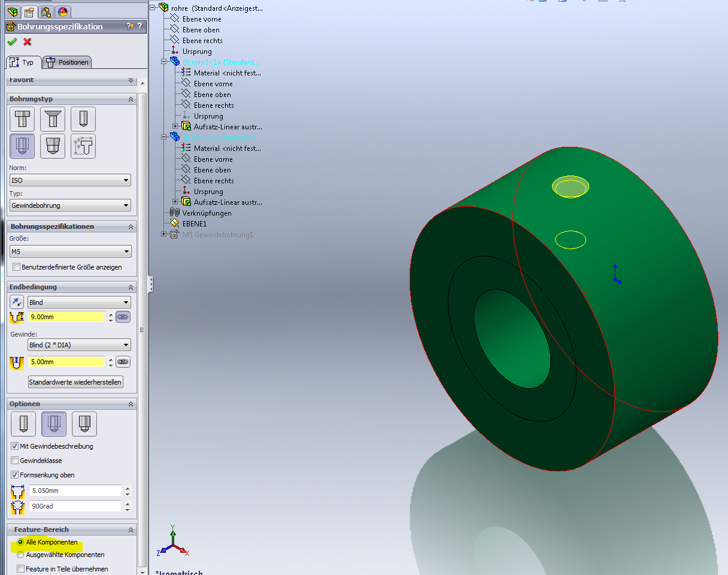Collapse the Optionen section
This screenshot has height=575, width=728.
131,404
